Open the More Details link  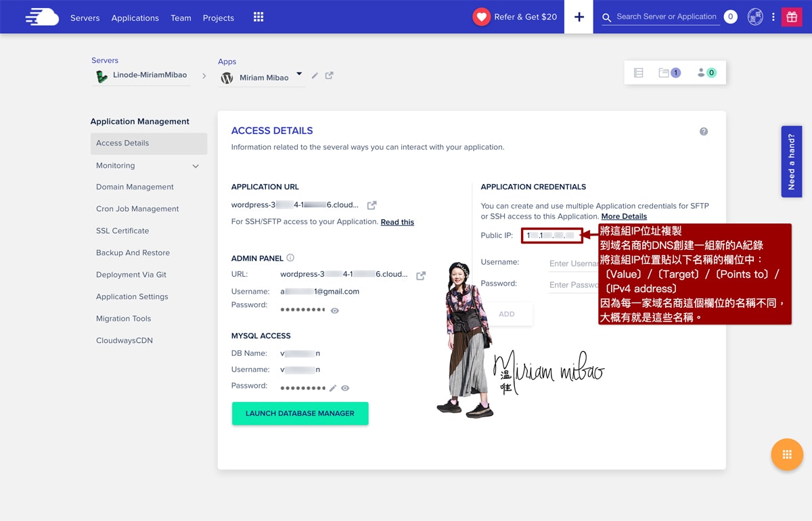coord(624,217)
